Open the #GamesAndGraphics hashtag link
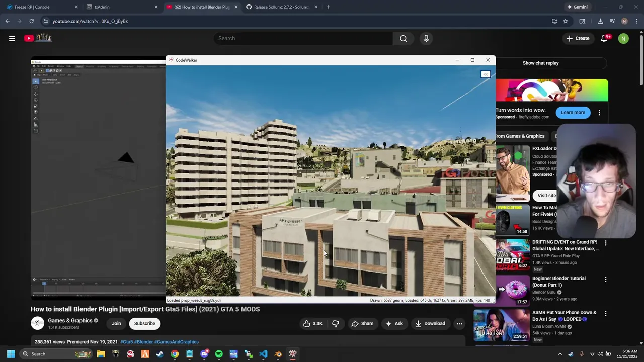The width and height of the screenshot is (644, 362). coord(177,342)
